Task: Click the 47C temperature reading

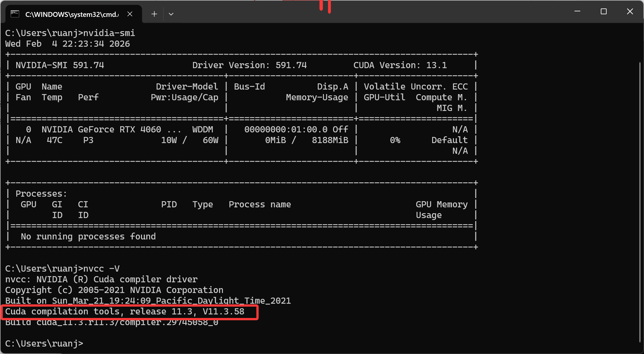Action: click(55, 140)
